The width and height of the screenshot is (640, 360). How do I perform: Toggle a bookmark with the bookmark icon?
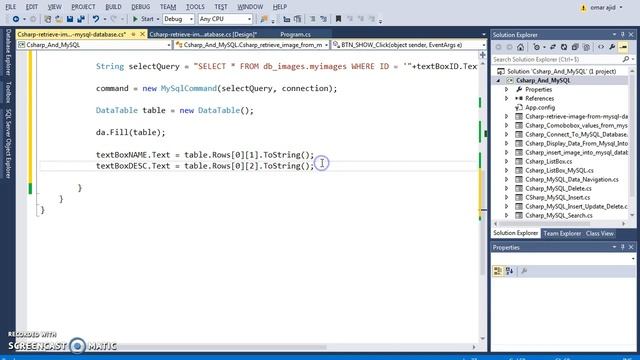click(x=338, y=19)
